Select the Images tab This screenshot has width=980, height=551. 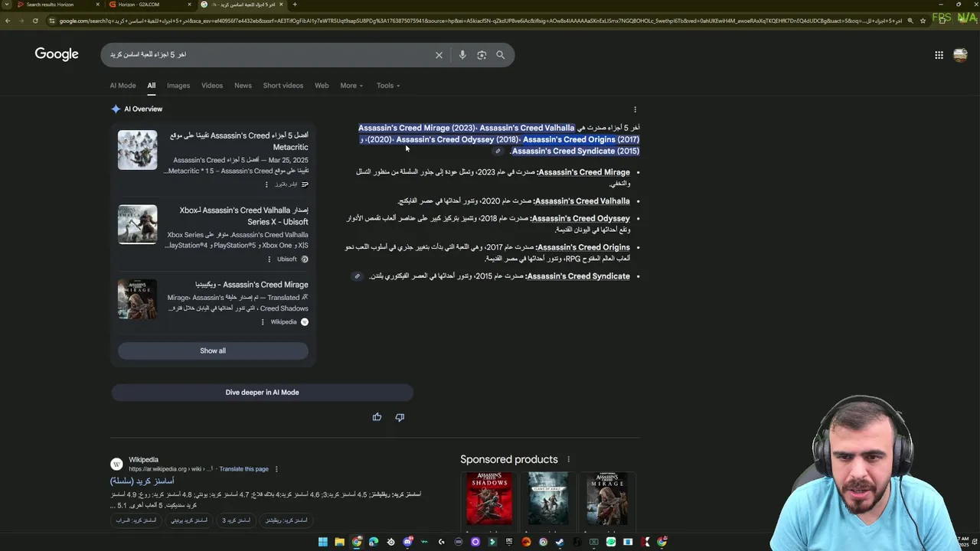[178, 86]
